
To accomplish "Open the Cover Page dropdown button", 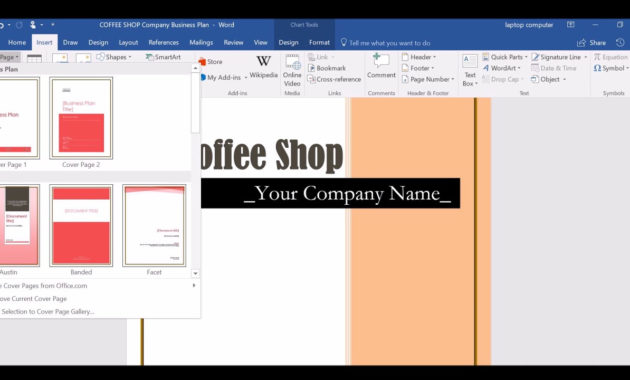I will (9, 57).
